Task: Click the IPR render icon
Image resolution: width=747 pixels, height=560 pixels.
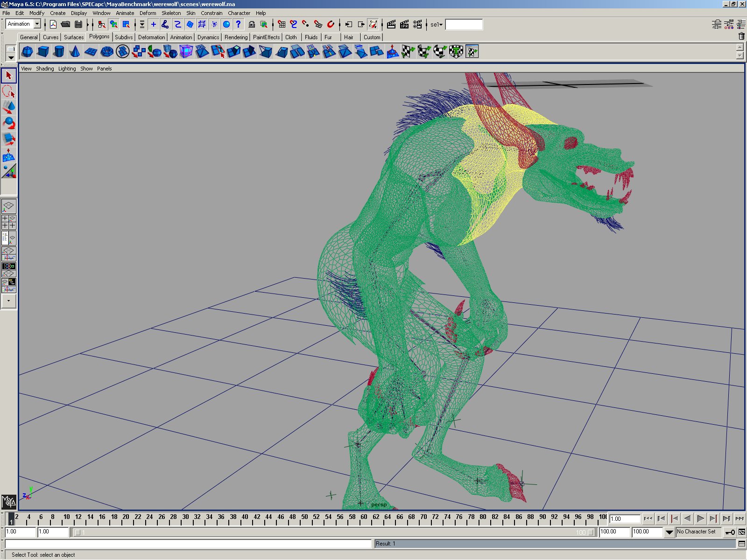Action: point(404,24)
